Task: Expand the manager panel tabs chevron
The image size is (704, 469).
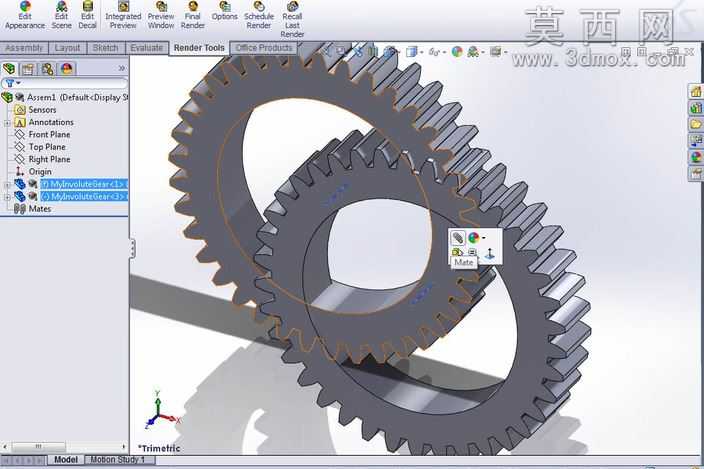Action: pos(122,68)
